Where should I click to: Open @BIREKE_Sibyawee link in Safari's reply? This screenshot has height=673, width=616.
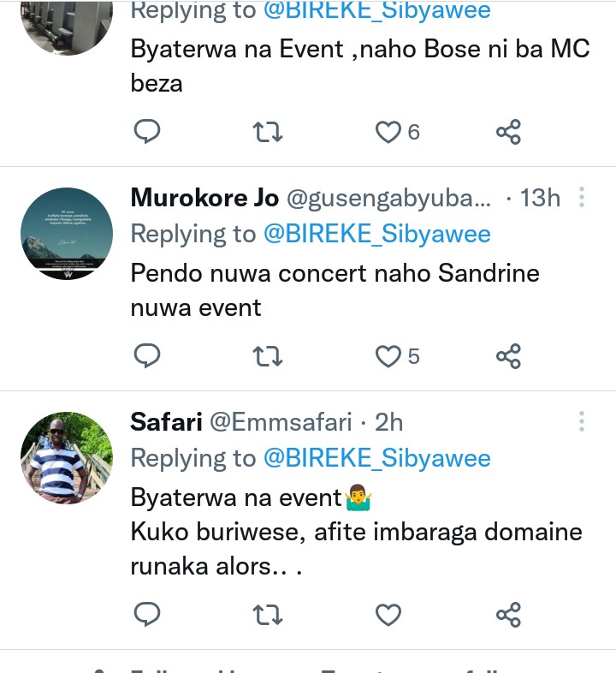[376, 458]
